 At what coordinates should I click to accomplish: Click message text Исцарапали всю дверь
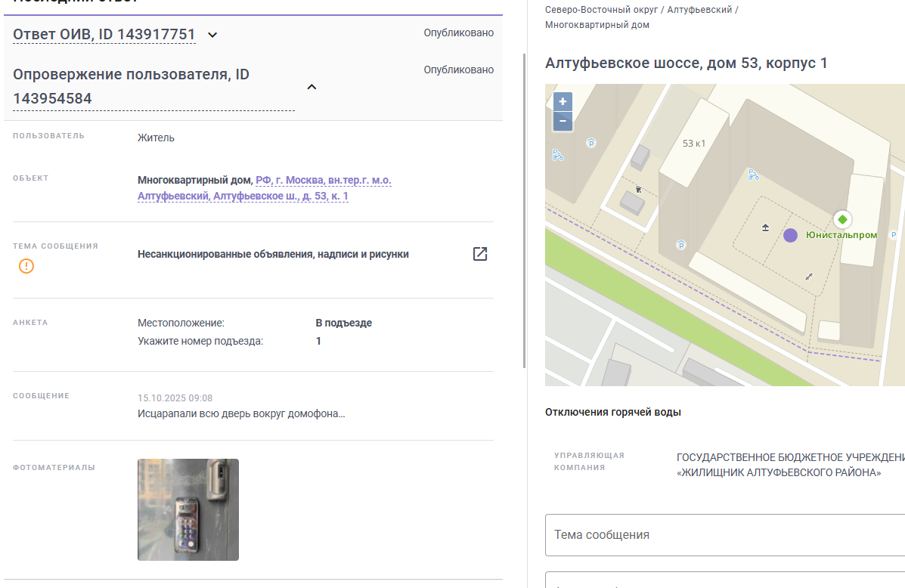coord(241,413)
